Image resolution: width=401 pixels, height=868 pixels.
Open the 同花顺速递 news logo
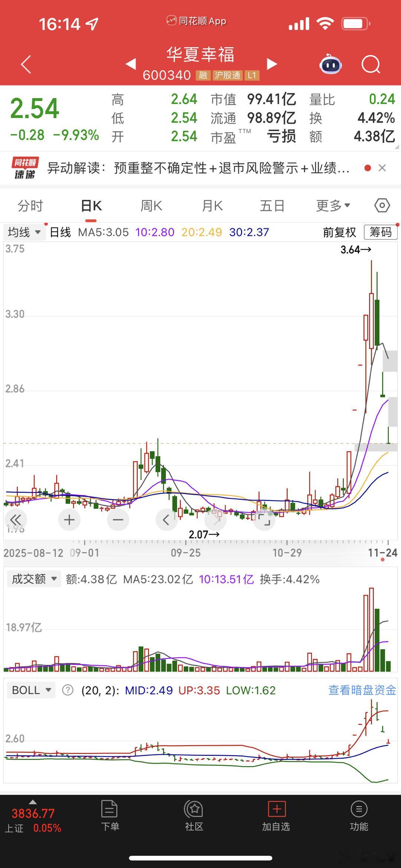click(x=25, y=168)
